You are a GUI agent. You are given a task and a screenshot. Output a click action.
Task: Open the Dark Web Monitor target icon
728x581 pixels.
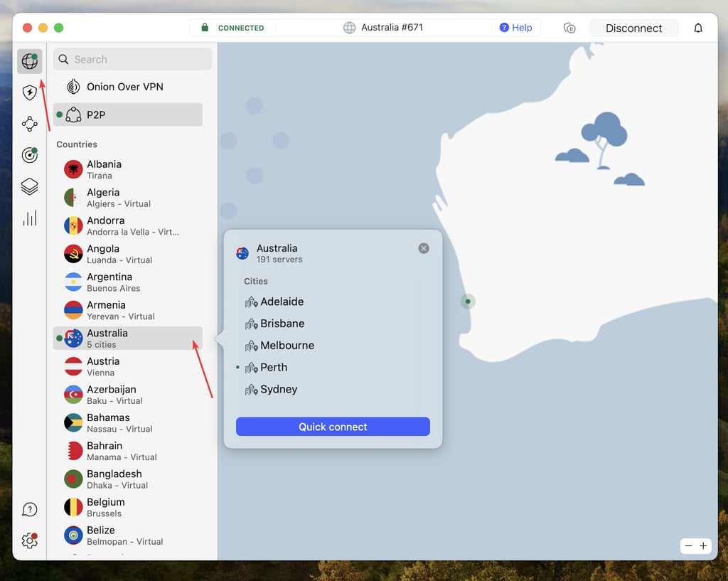click(30, 154)
